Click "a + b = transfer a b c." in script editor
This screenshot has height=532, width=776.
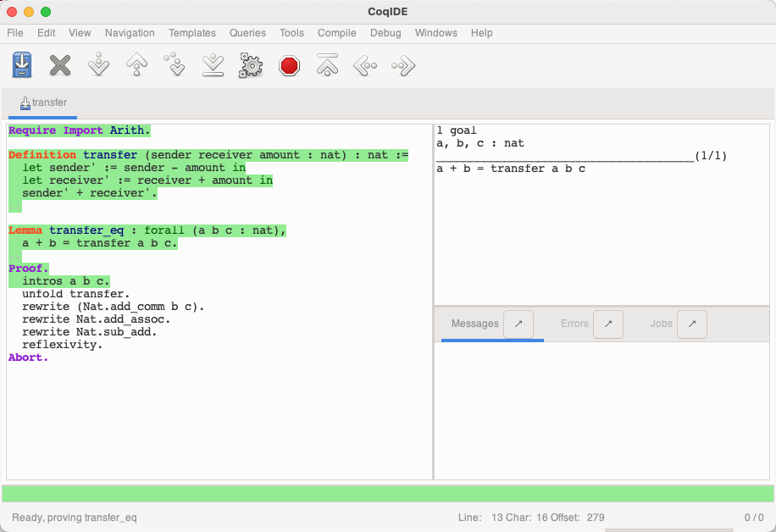tap(99, 243)
